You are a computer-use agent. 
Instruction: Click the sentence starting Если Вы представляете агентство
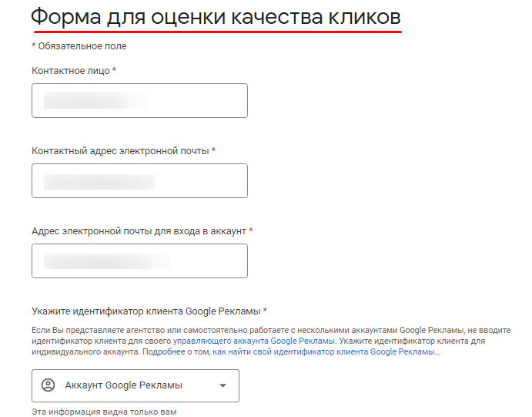231,330
